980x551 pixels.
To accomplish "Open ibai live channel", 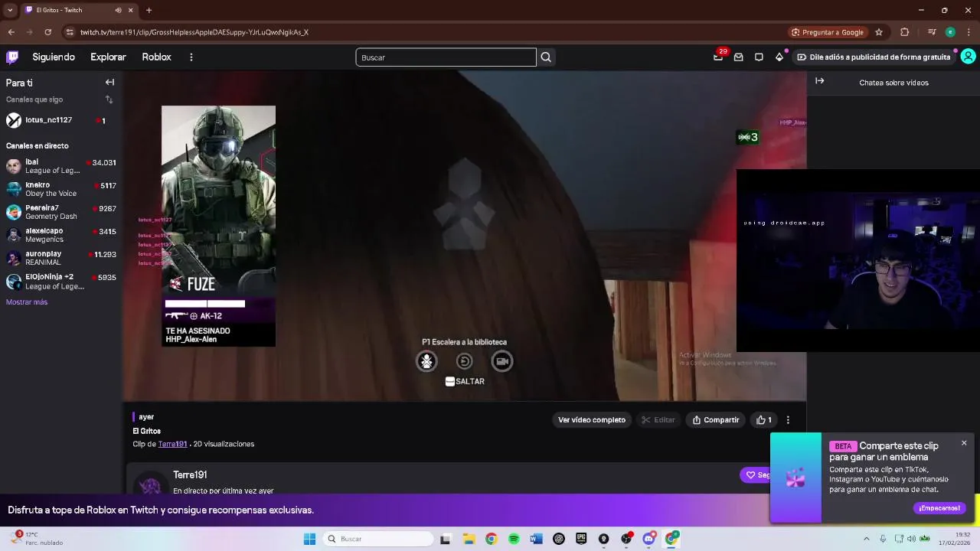I will [61, 166].
